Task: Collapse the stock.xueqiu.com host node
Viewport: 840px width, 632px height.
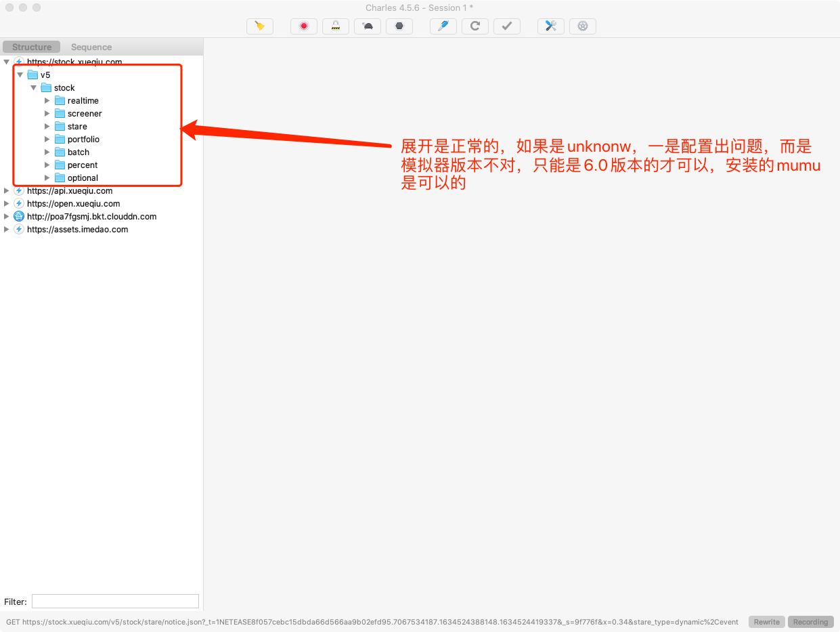Action: (x=7, y=62)
